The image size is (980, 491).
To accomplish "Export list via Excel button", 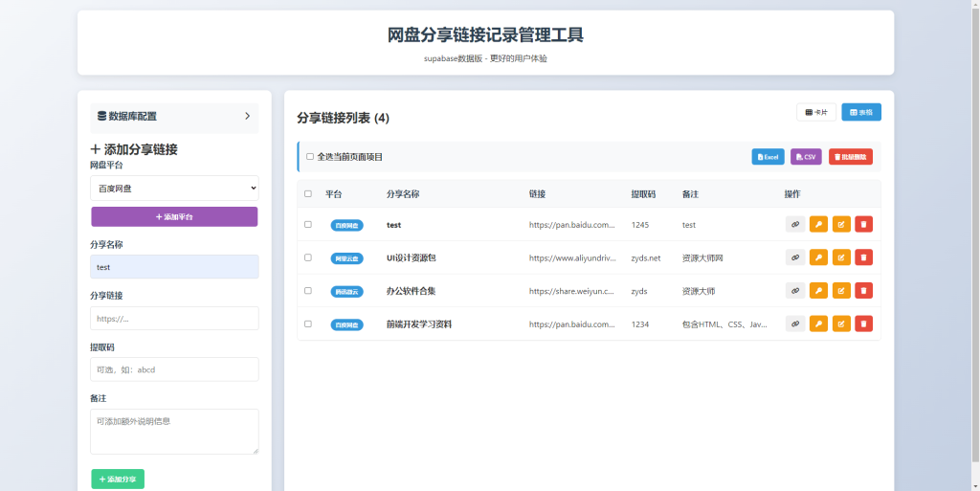I will click(x=768, y=157).
